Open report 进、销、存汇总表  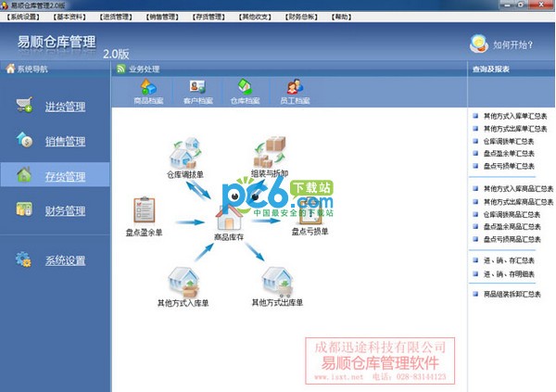(509, 260)
